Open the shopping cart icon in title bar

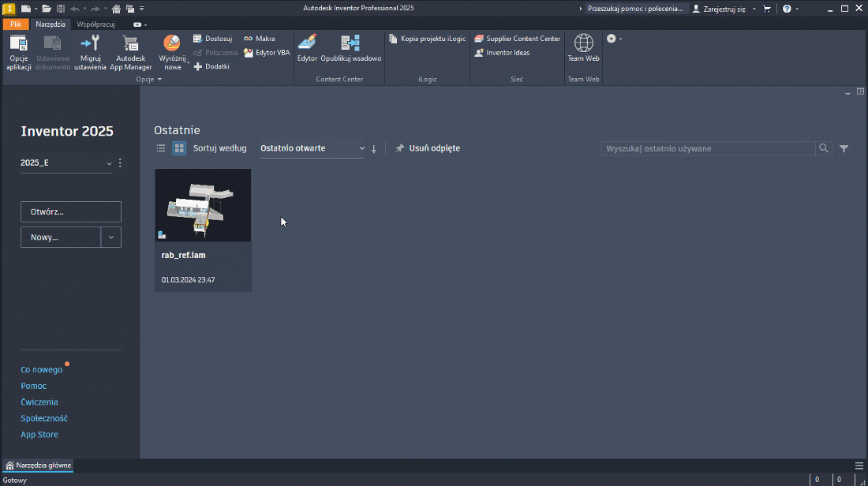tap(767, 9)
